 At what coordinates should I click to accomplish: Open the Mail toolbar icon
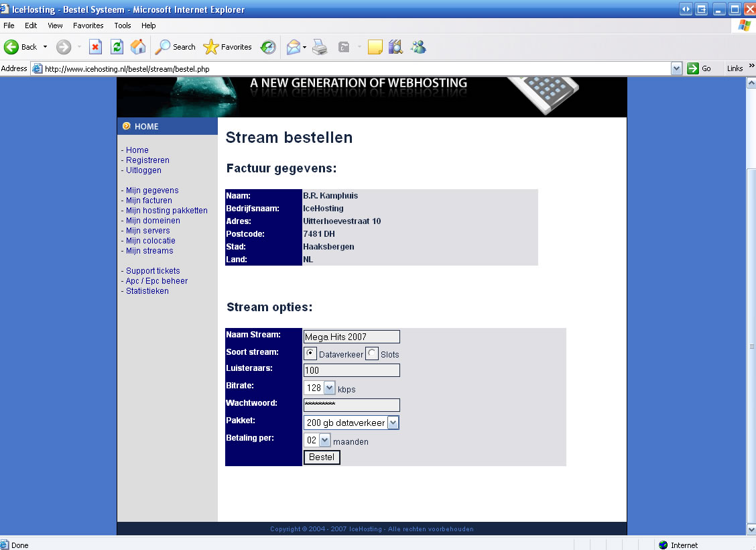tap(293, 47)
